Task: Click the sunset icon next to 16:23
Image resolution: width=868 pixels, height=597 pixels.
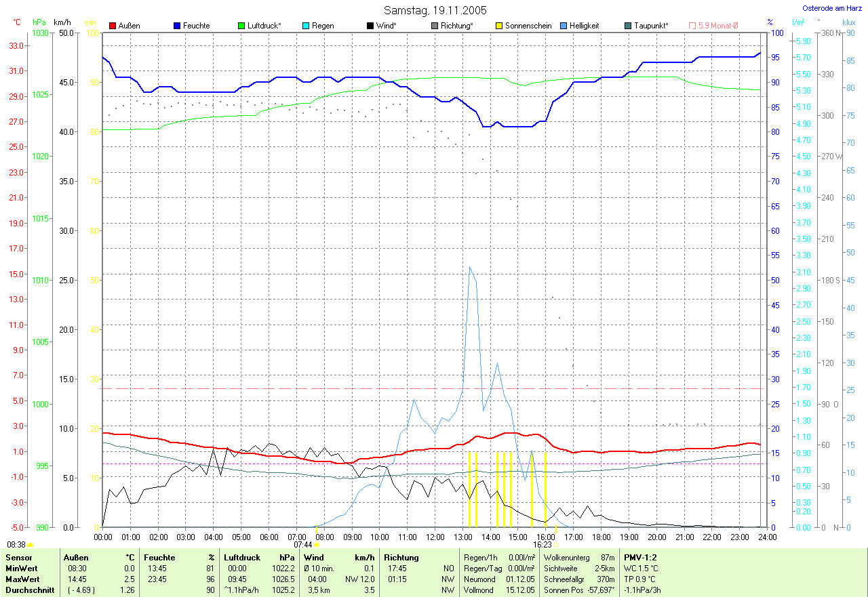Action: [556, 544]
